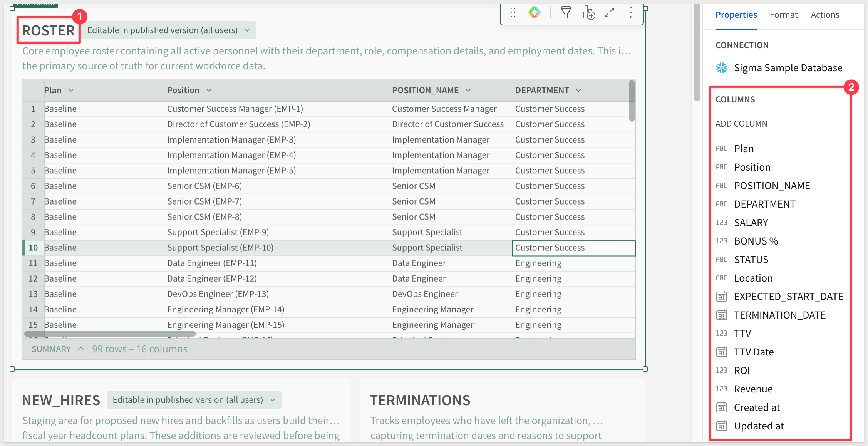This screenshot has width=868, height=446.
Task: Click the ROSTER table horizontal scrollbar
Action: 110,334
